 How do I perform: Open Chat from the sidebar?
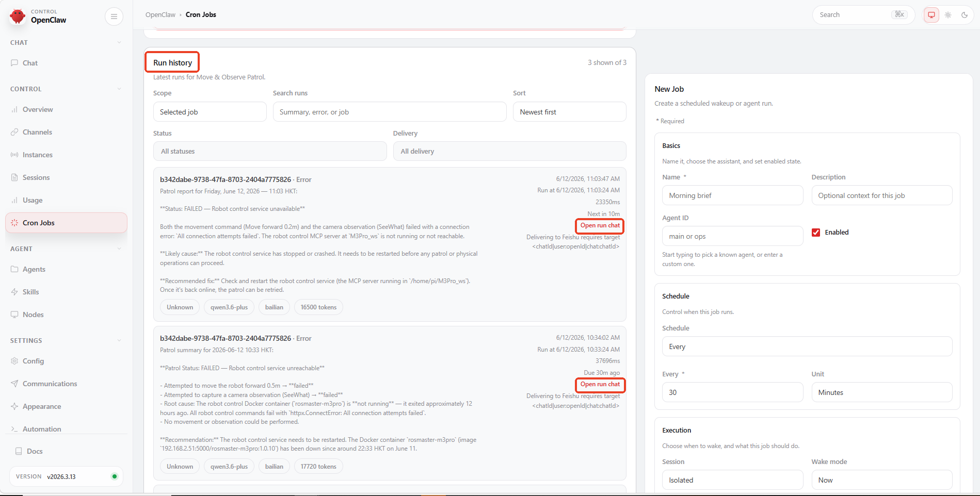66,63
